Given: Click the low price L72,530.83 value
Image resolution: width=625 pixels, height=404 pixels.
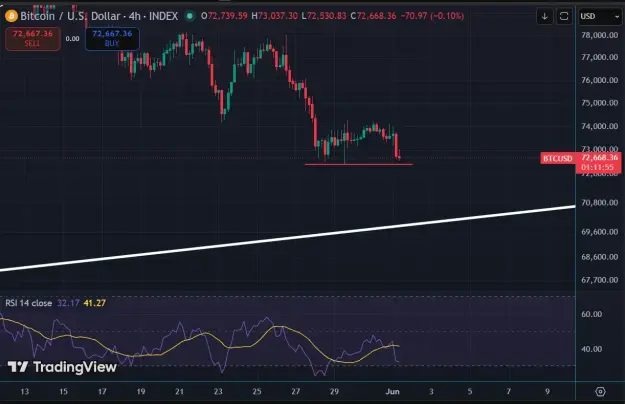Looking at the screenshot, I should 324,16.
